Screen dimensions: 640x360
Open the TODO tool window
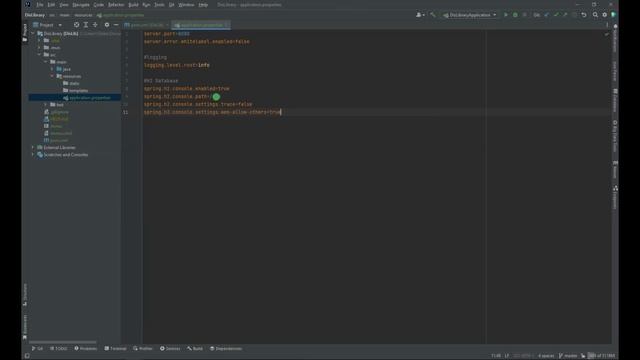coord(58,349)
